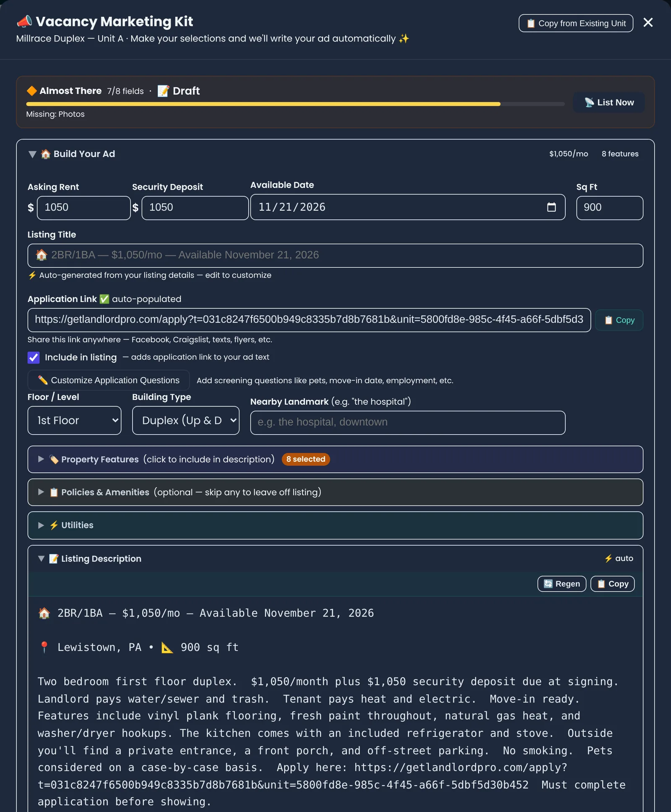Expand the Policies & Amenities section

(335, 492)
